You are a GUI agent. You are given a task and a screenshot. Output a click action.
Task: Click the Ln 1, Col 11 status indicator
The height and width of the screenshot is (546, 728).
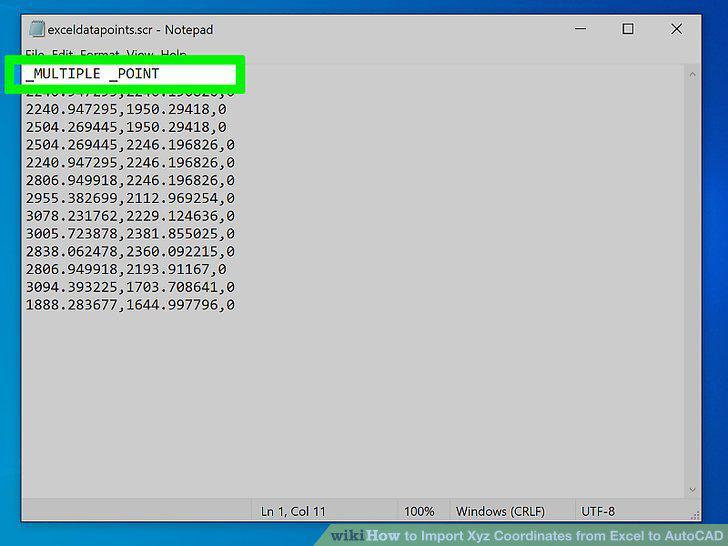coord(293,511)
